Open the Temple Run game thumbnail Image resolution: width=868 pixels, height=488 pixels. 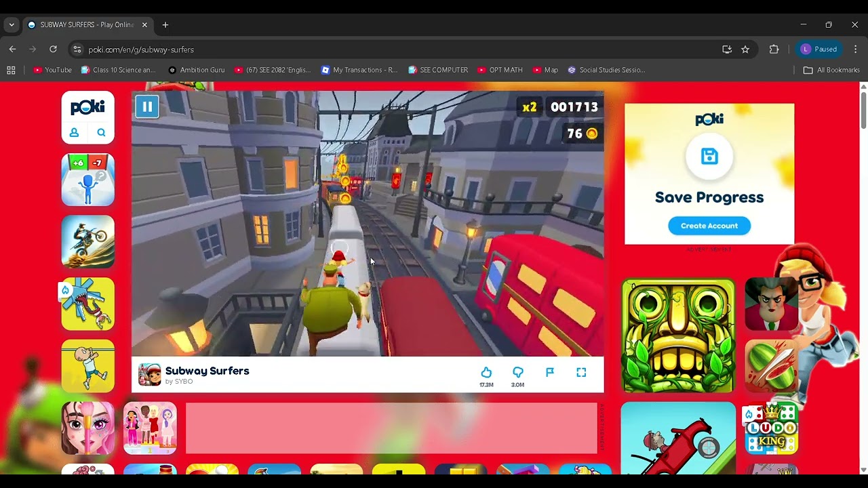(x=678, y=335)
